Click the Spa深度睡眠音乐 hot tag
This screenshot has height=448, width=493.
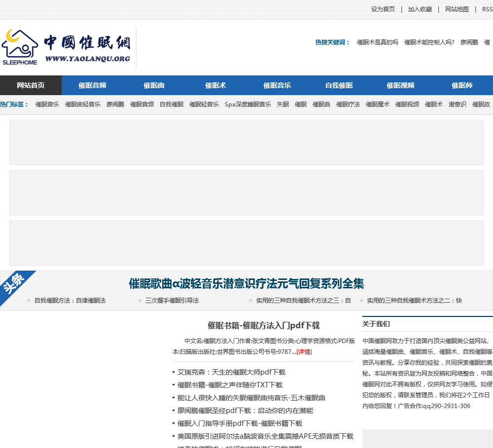248,104
